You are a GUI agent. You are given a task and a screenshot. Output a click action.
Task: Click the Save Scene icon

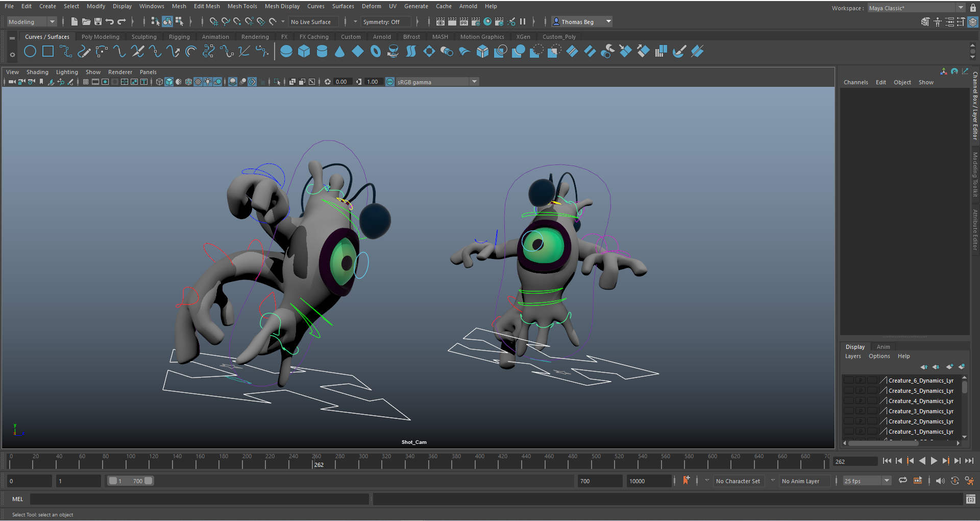coord(98,22)
